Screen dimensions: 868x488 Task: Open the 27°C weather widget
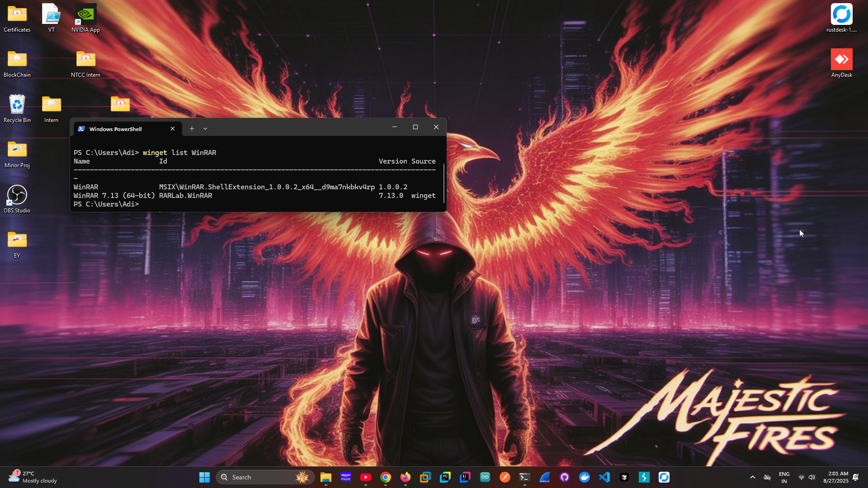[x=33, y=477]
